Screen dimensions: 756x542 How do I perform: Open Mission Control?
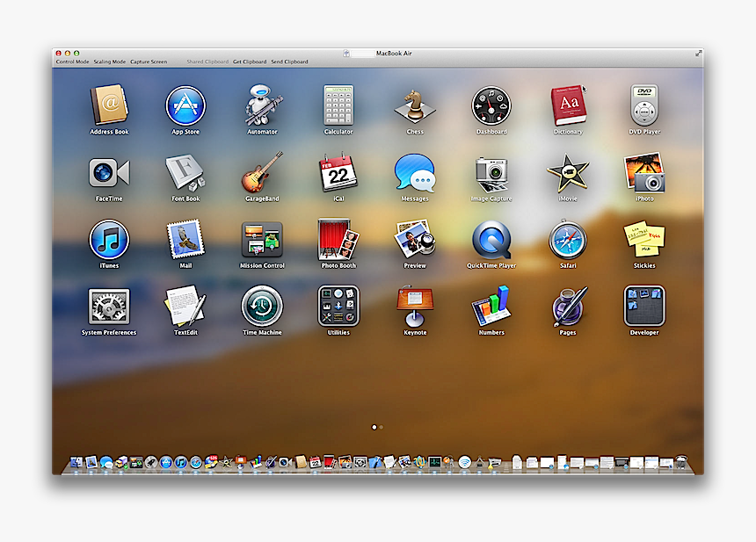[x=262, y=240]
